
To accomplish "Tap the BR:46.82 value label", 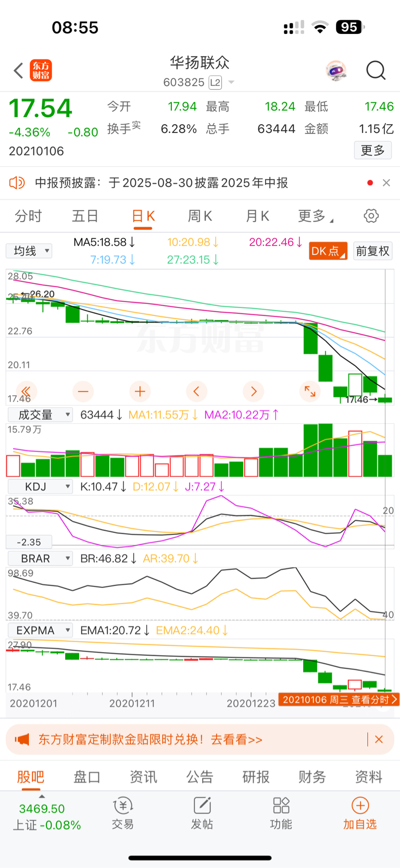I will (108, 559).
